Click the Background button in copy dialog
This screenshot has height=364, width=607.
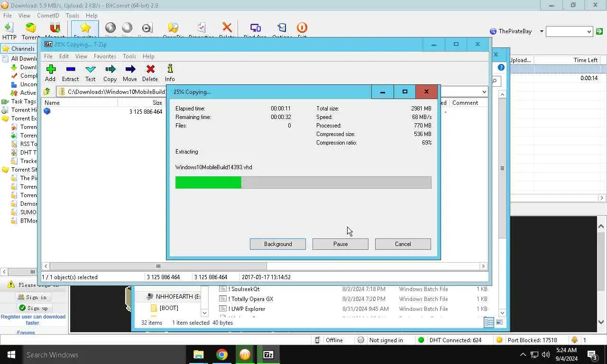[278, 244]
